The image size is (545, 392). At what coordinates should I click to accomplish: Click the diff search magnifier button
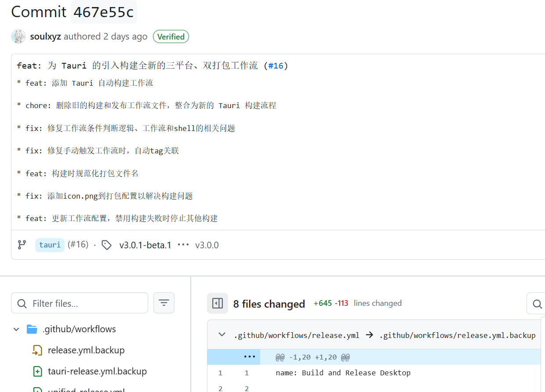[537, 304]
